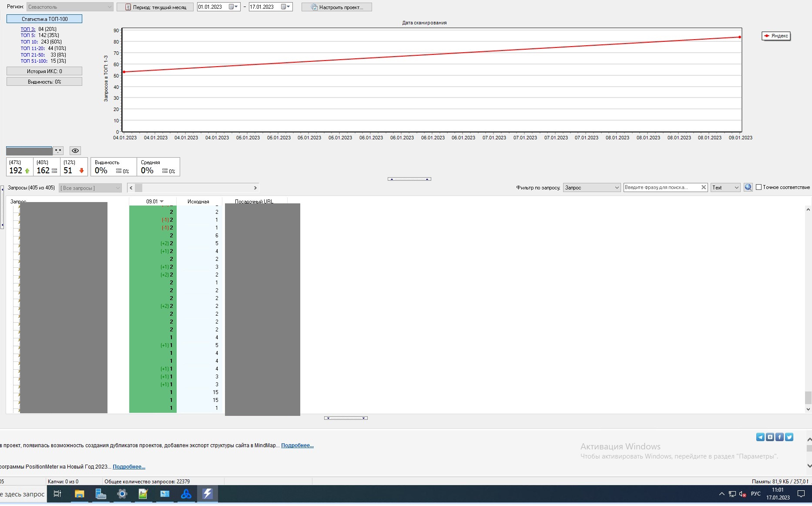Open the green notepad taskbar app
Screen dimensions: 812x506
(x=143, y=494)
